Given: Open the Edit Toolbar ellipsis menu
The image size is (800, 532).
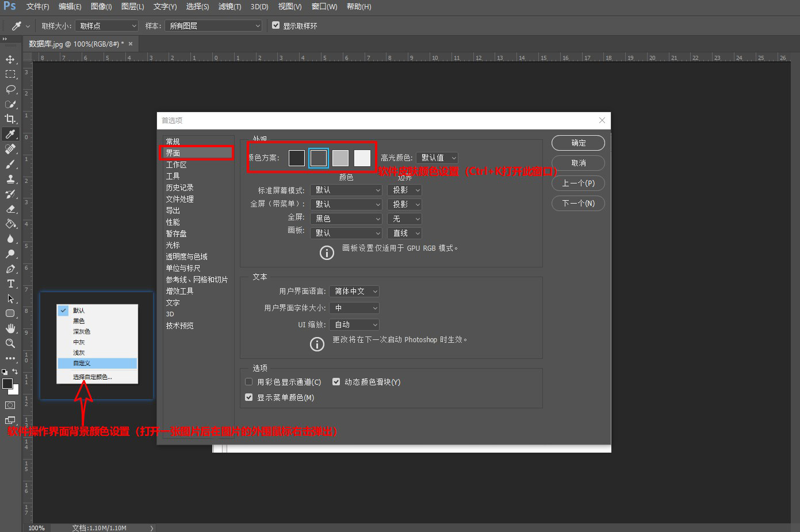Looking at the screenshot, I should pyautogui.click(x=10, y=358).
